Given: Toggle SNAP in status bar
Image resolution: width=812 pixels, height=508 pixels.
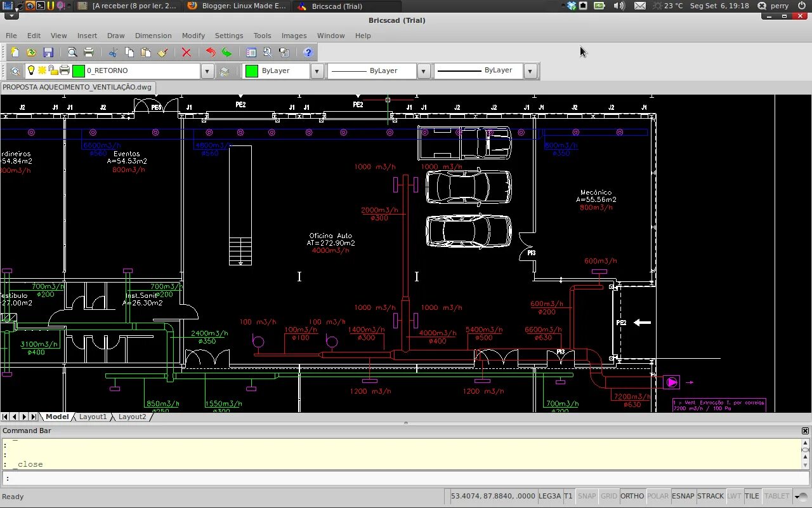Looking at the screenshot, I should tap(587, 496).
